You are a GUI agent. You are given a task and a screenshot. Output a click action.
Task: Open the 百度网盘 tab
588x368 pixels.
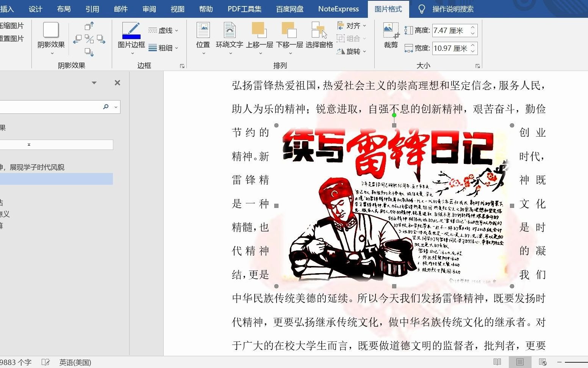[x=289, y=9]
